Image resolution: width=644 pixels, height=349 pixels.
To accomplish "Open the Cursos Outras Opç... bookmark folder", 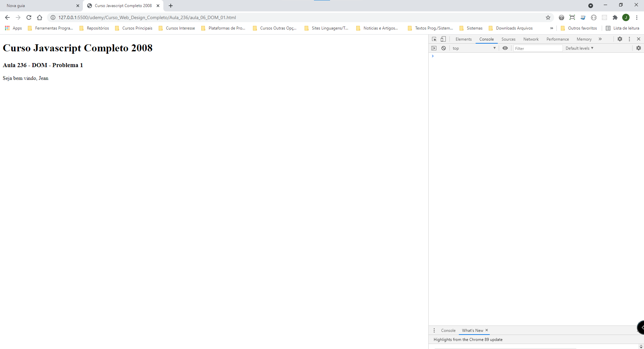I will pyautogui.click(x=275, y=28).
